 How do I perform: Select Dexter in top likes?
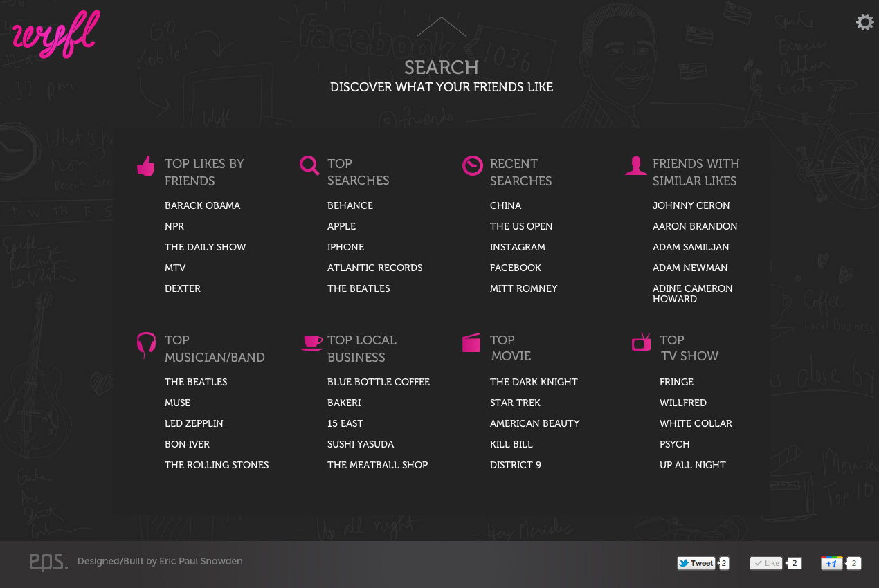coord(183,288)
